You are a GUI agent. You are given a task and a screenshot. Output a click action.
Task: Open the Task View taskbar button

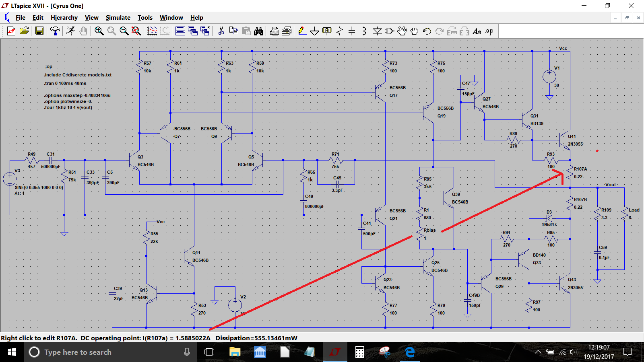click(209, 352)
